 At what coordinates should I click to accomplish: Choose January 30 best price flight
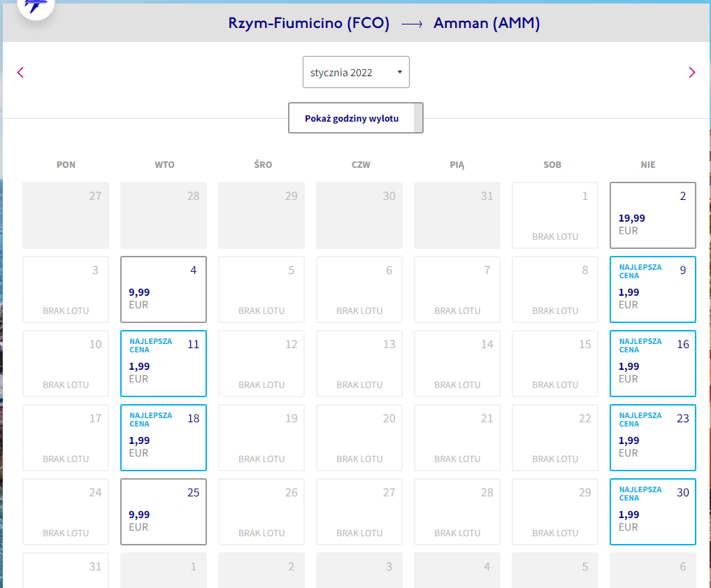tap(652, 512)
